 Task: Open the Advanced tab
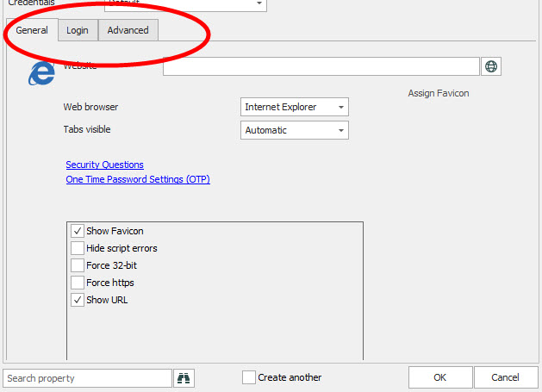pyautogui.click(x=128, y=30)
